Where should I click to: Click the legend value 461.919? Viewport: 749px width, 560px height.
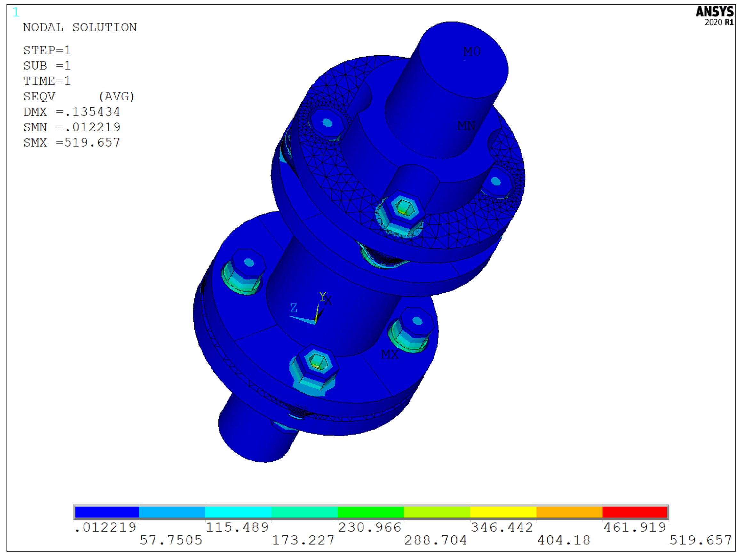click(635, 527)
